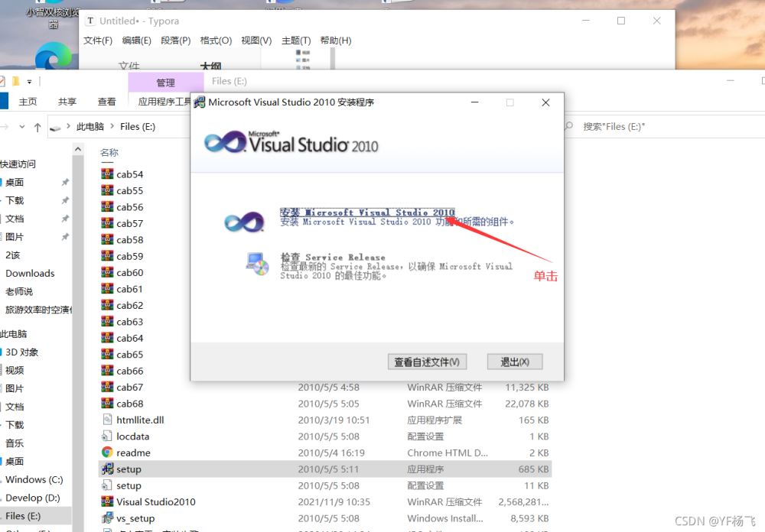
Task: Open the pinned 下载 quick access folder
Action: click(x=15, y=200)
